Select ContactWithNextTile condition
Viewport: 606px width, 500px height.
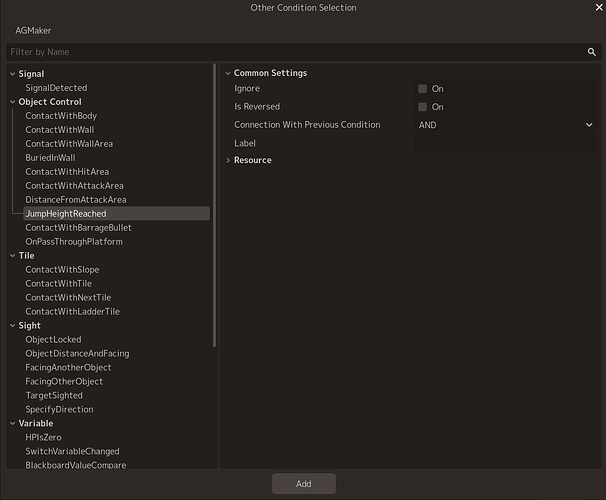[x=68, y=297]
